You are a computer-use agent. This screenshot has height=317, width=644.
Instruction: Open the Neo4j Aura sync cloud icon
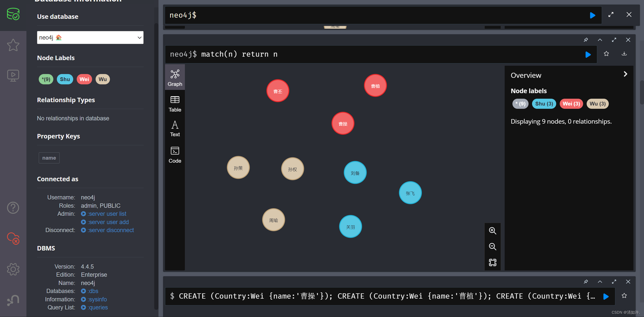[13, 238]
